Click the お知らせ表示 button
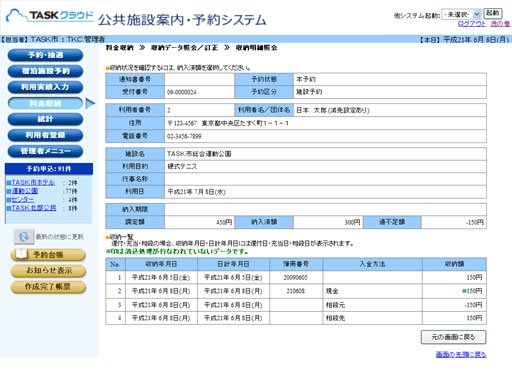This screenshot has width=512, height=384. click(x=48, y=271)
